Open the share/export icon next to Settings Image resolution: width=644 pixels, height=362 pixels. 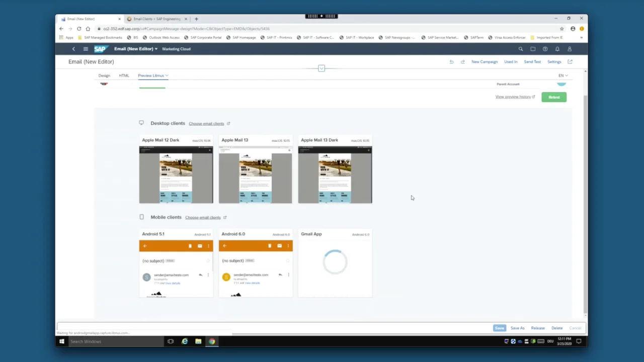pyautogui.click(x=570, y=62)
